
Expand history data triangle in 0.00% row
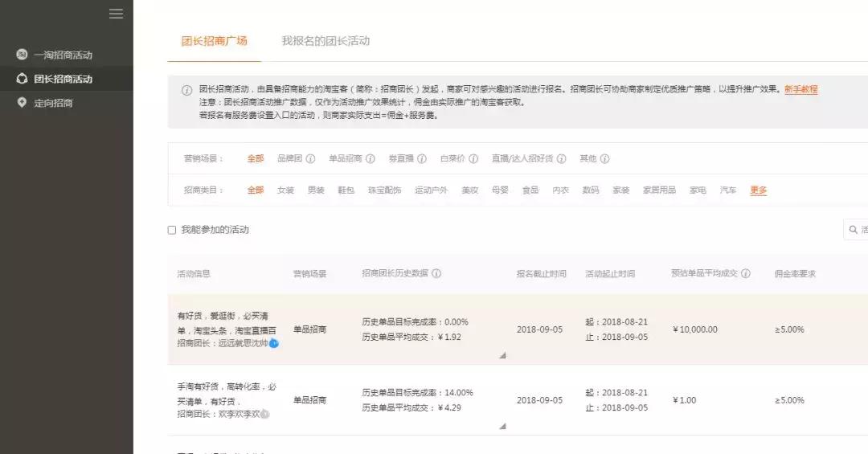502,355
